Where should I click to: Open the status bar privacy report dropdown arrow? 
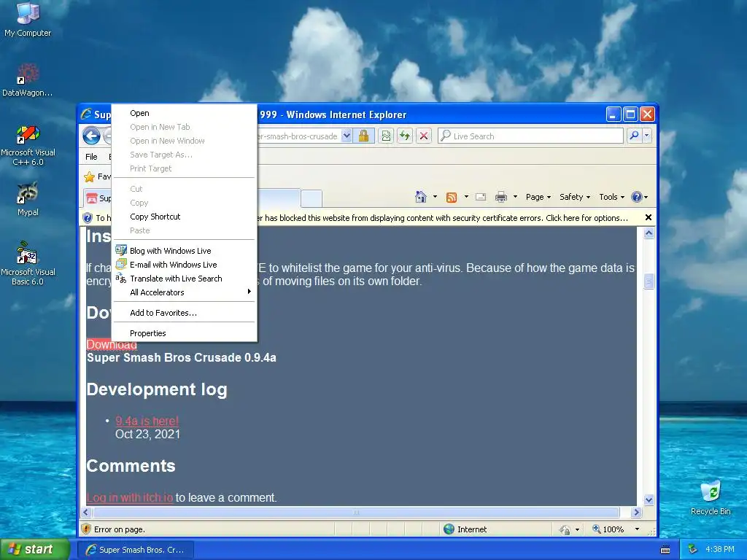point(577,529)
